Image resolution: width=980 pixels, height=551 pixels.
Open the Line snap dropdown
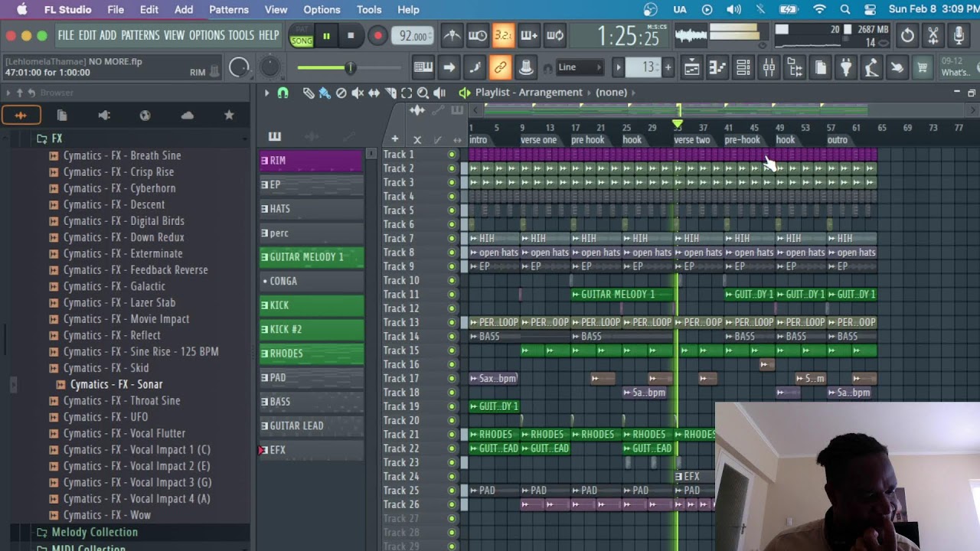click(580, 67)
